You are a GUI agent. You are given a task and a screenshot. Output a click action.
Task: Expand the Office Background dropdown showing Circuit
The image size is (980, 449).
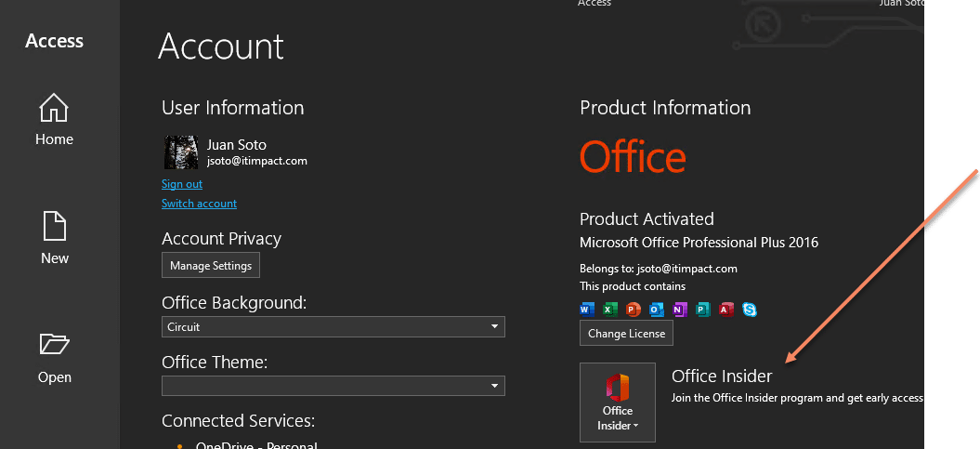(333, 326)
